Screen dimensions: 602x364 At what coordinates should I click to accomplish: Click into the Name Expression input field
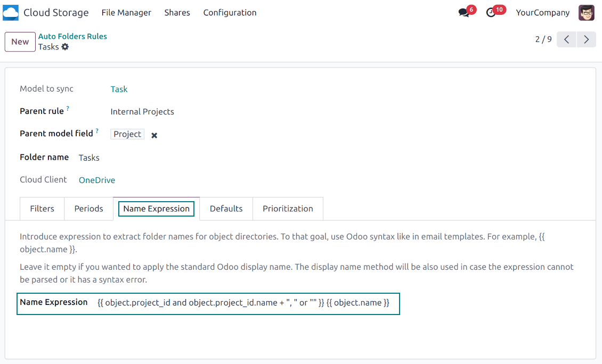click(243, 303)
